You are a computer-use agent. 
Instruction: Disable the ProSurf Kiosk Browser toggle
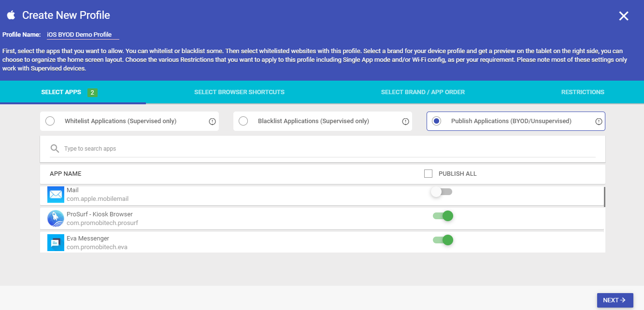tap(443, 216)
